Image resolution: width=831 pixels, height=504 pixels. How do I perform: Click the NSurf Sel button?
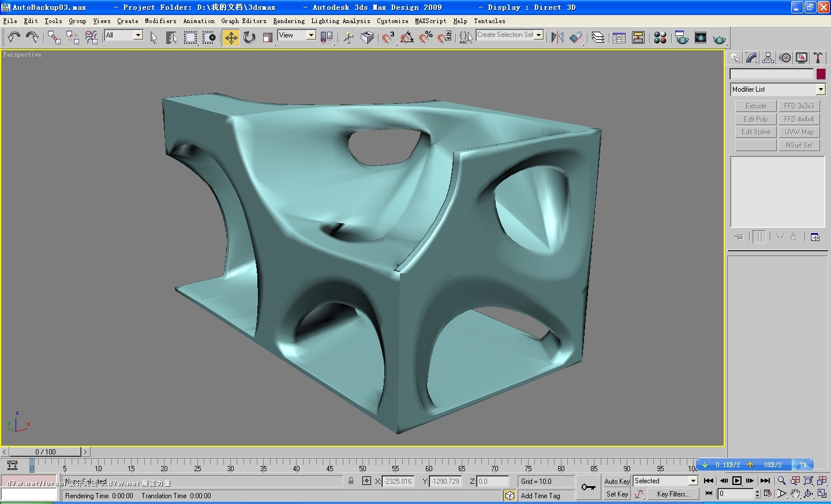click(x=799, y=145)
